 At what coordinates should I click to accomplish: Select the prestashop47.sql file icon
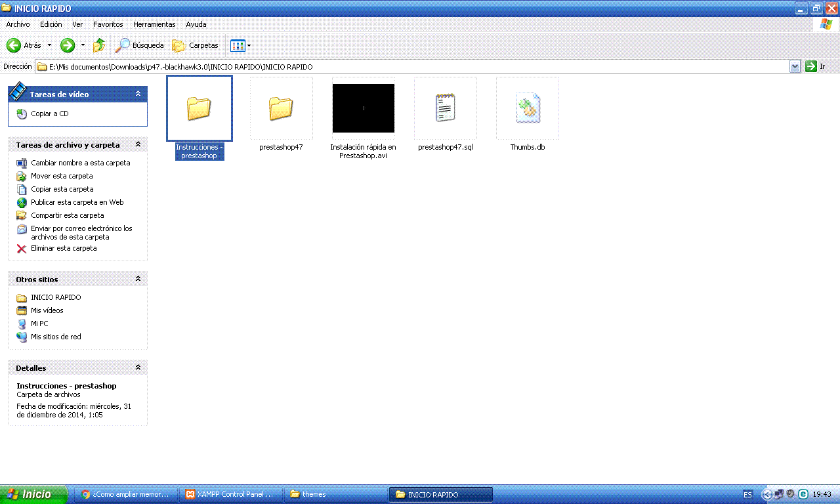tap(445, 108)
